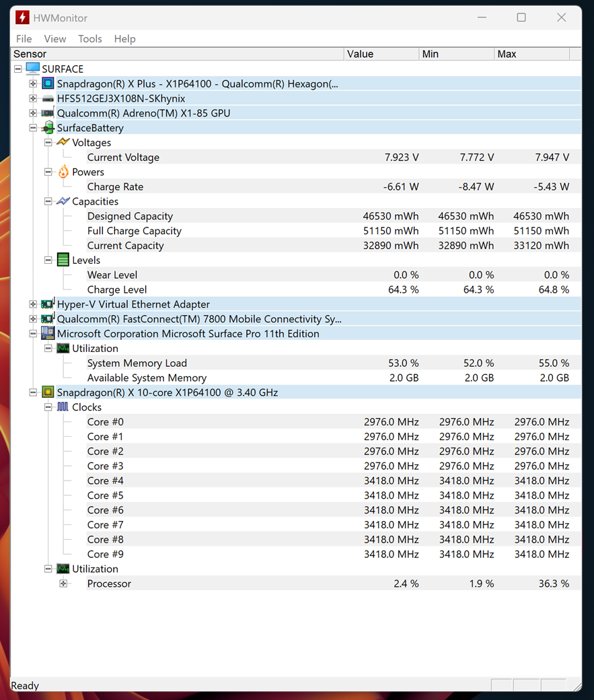Expand the Hyper-V Virtual Ethernet Adapter node

[33, 304]
